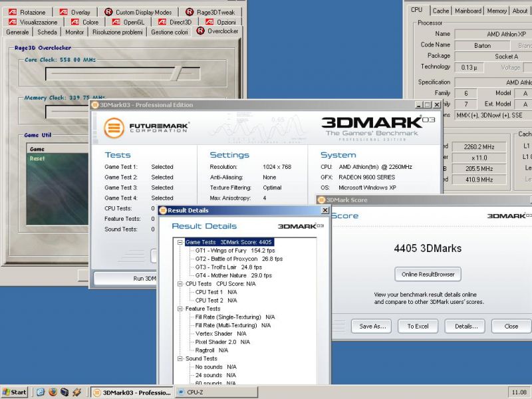The image size is (532, 399).
Task: Switch to the Scheda tab
Action: click(x=47, y=32)
